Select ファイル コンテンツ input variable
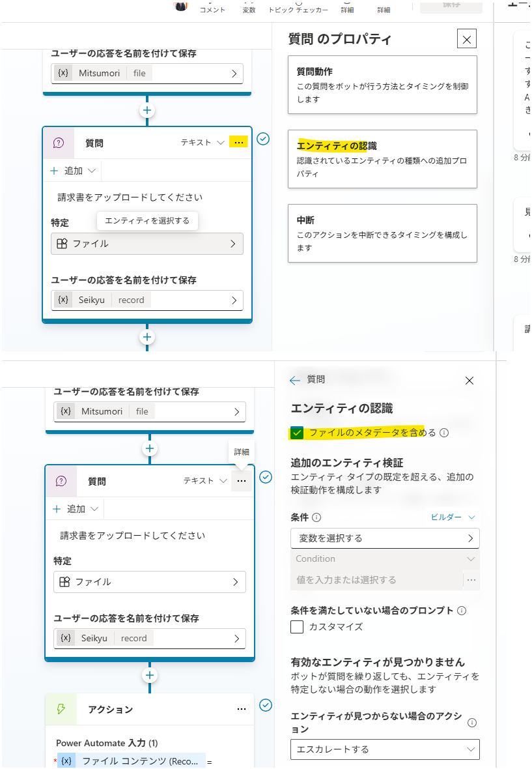The height and width of the screenshot is (769, 532). [x=132, y=761]
